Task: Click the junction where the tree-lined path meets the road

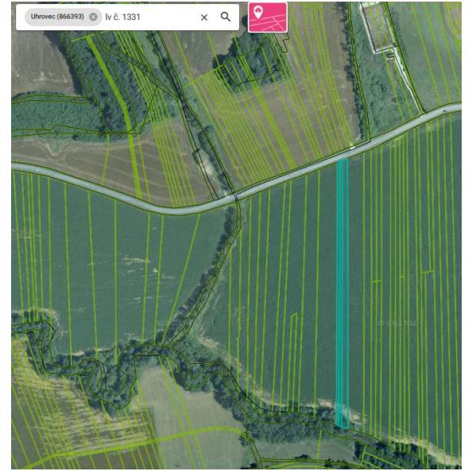Action: (x=236, y=197)
